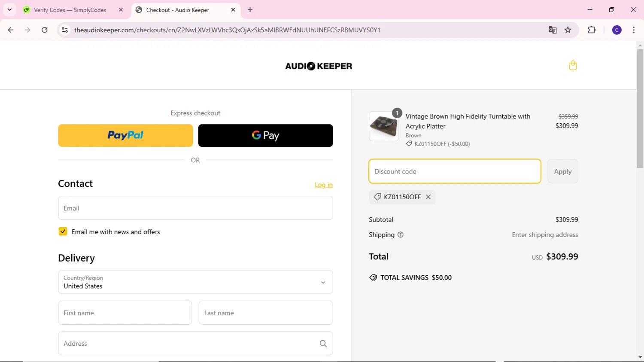
Task: Click the translate page icon
Action: [x=553, y=30]
